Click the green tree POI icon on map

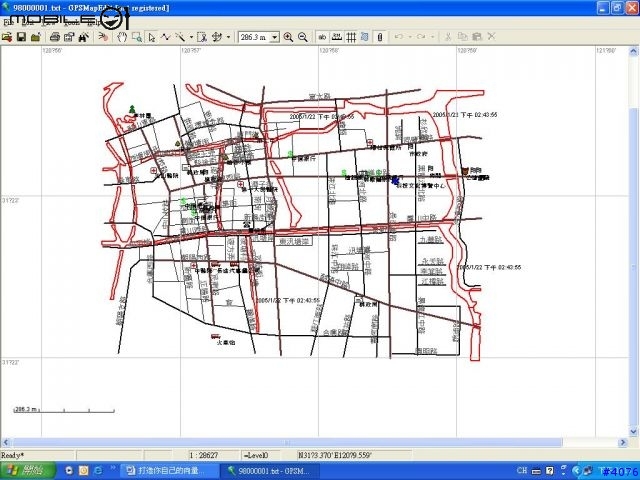pos(132,109)
